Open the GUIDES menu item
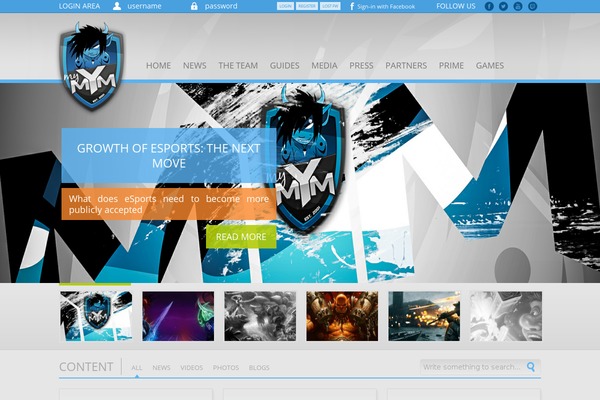Image resolution: width=600 pixels, height=400 pixels. click(x=284, y=65)
